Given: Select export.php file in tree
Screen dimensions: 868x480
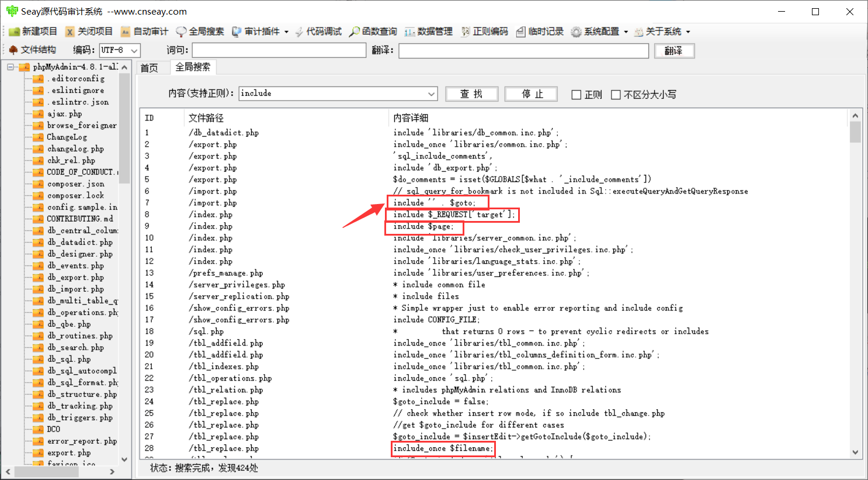Looking at the screenshot, I should pos(69,453).
